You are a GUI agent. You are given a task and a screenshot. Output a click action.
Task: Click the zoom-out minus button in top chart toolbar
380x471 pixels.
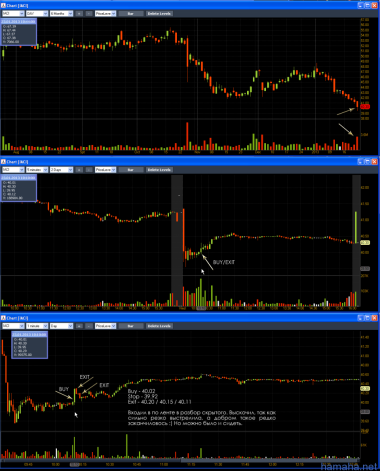pos(89,14)
